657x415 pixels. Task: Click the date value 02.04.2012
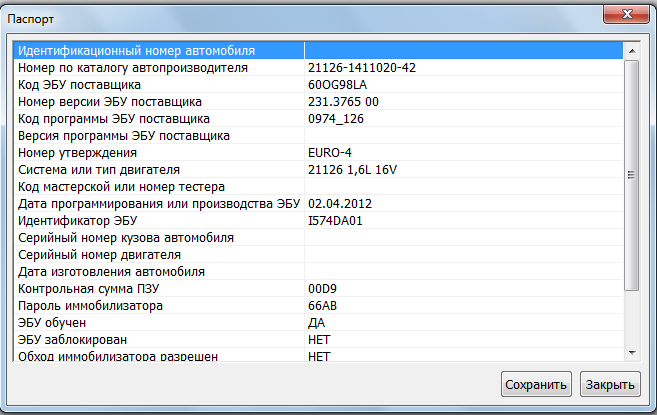tap(340, 203)
